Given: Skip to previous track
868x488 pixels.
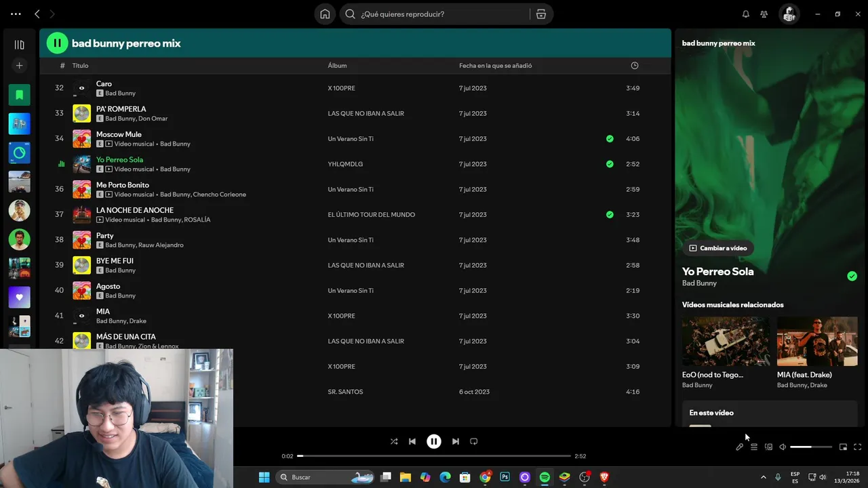Looking at the screenshot, I should [x=412, y=441].
